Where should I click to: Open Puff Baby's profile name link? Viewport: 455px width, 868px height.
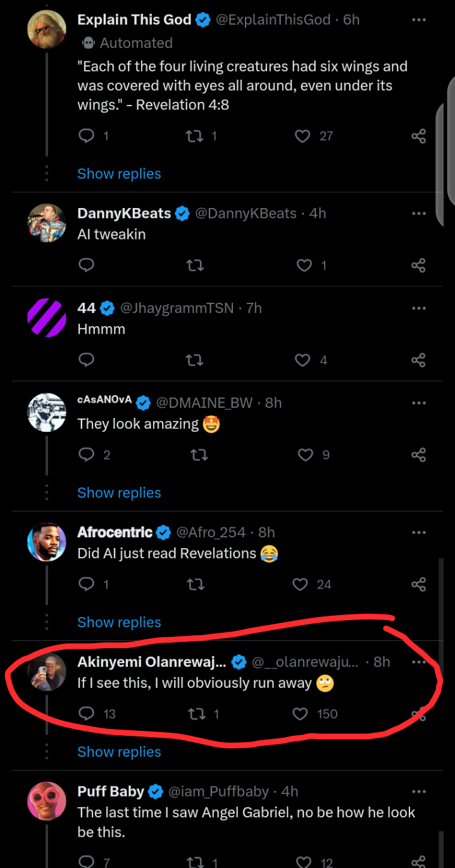(111, 792)
